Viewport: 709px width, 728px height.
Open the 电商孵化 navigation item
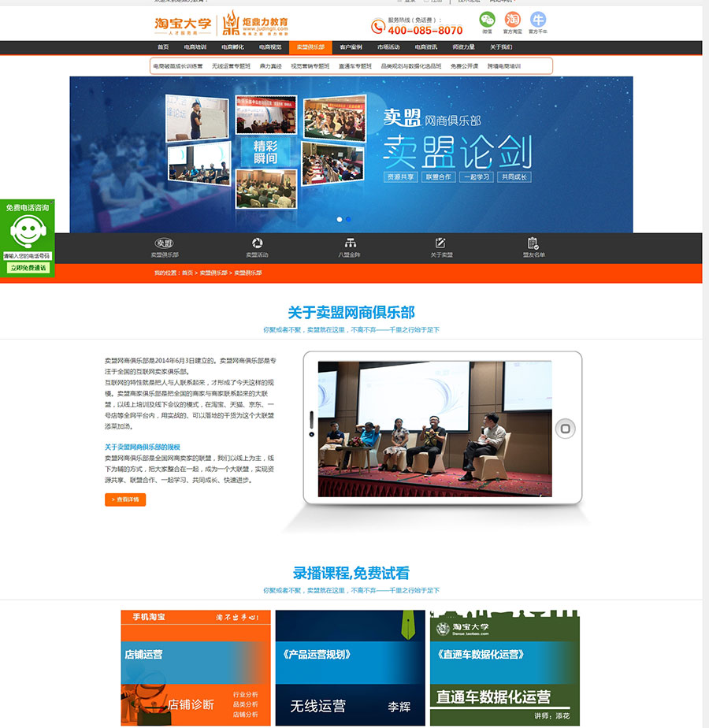point(232,47)
